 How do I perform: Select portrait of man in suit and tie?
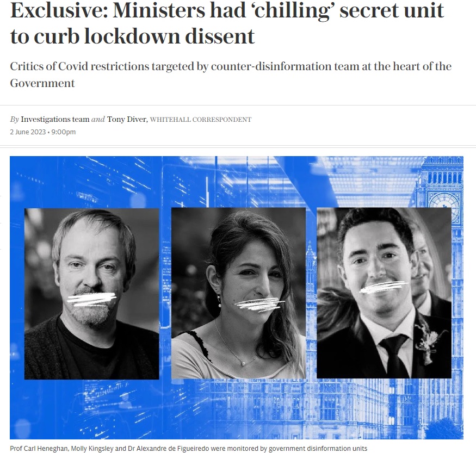coord(384,293)
